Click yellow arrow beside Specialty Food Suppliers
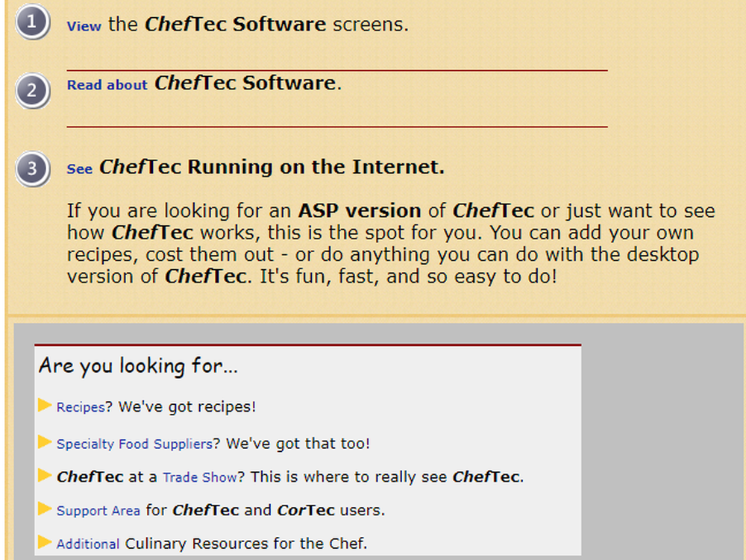 [45, 441]
